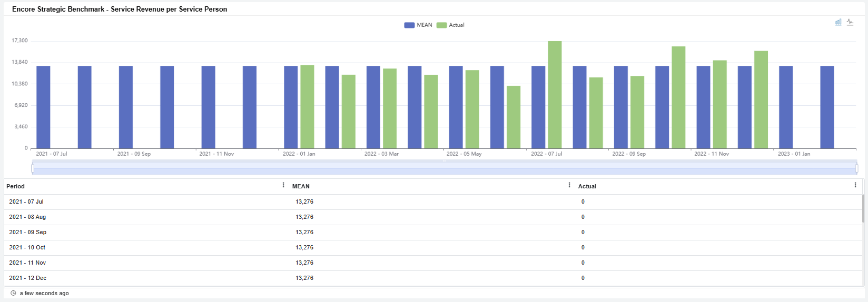Open Actual column options menu

tap(855, 185)
